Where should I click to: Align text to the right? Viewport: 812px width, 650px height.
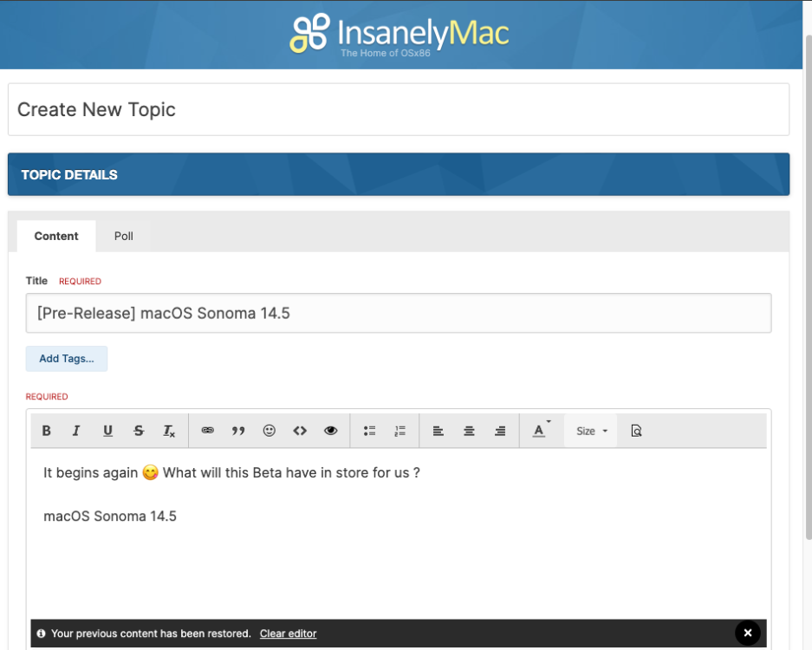point(500,431)
